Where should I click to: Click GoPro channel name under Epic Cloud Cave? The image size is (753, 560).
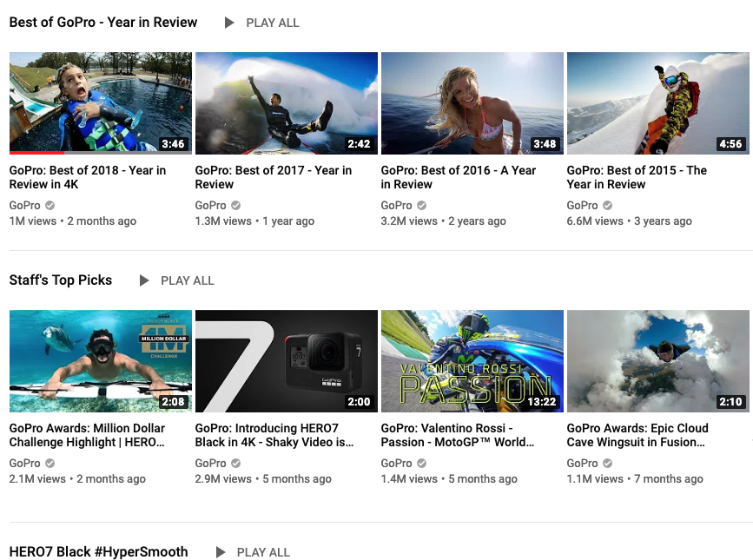(583, 463)
